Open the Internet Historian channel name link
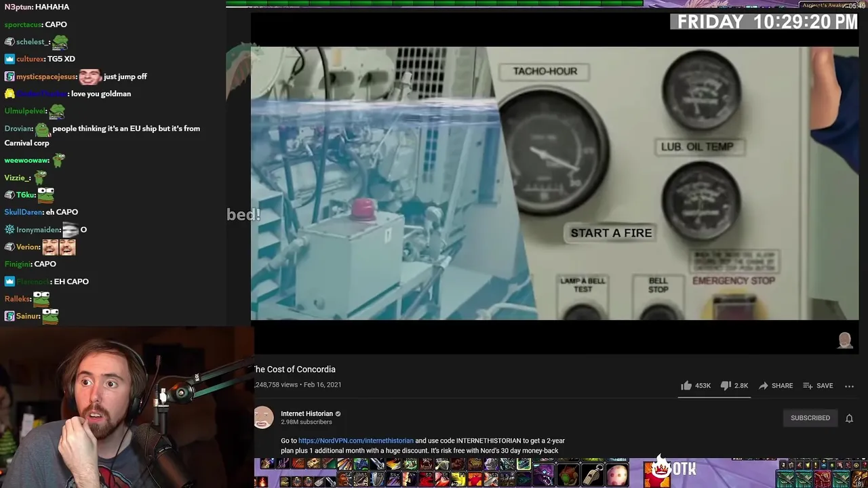The height and width of the screenshot is (488, 868). [x=307, y=413]
